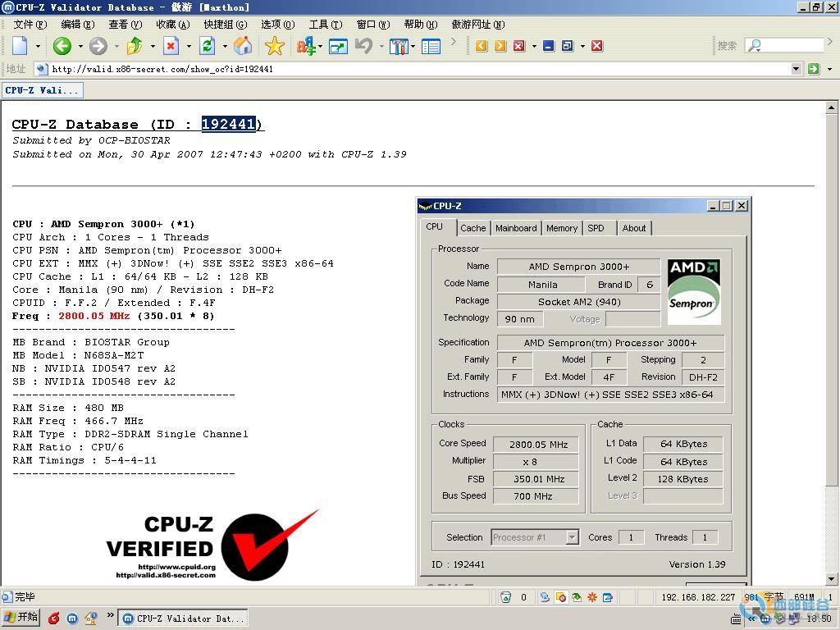Click the Up one level folder icon
Image resolution: width=840 pixels, height=630 pixels.
pos(135,46)
